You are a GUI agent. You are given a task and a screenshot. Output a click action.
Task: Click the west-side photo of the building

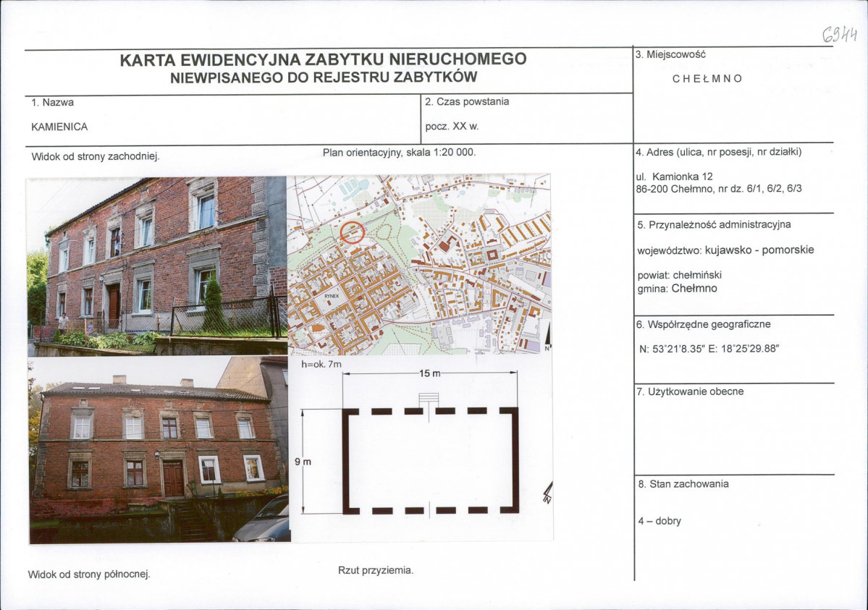coord(156,266)
